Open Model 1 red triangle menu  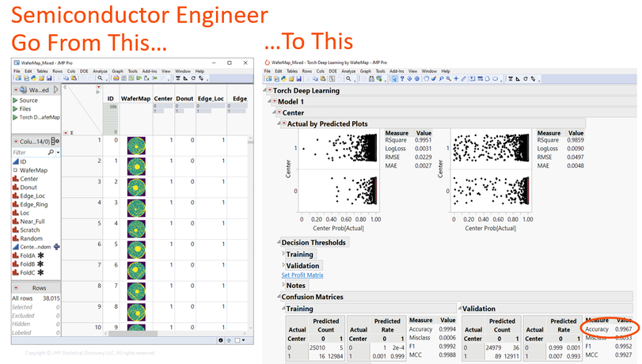click(275, 101)
